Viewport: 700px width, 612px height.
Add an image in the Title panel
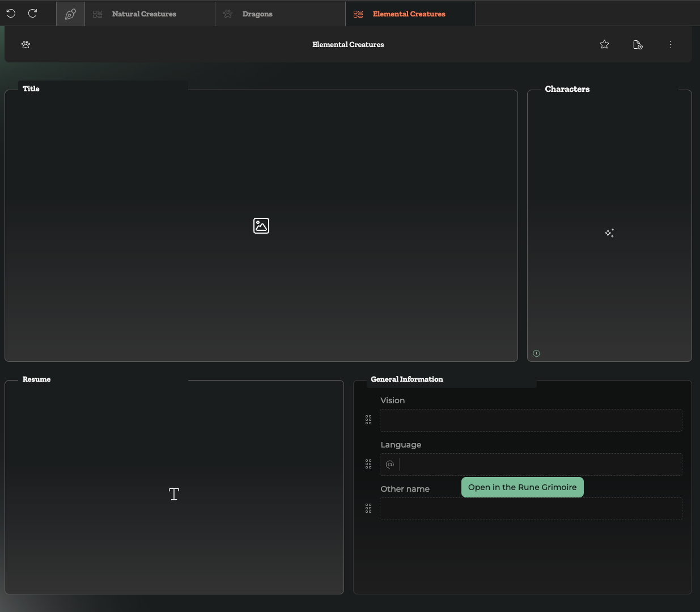[261, 226]
